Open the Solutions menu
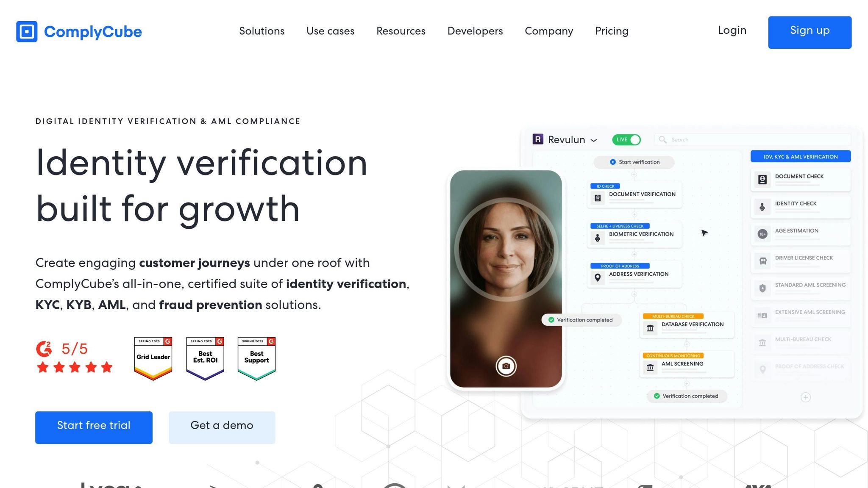Viewport: 868px width, 488px height. (x=262, y=31)
